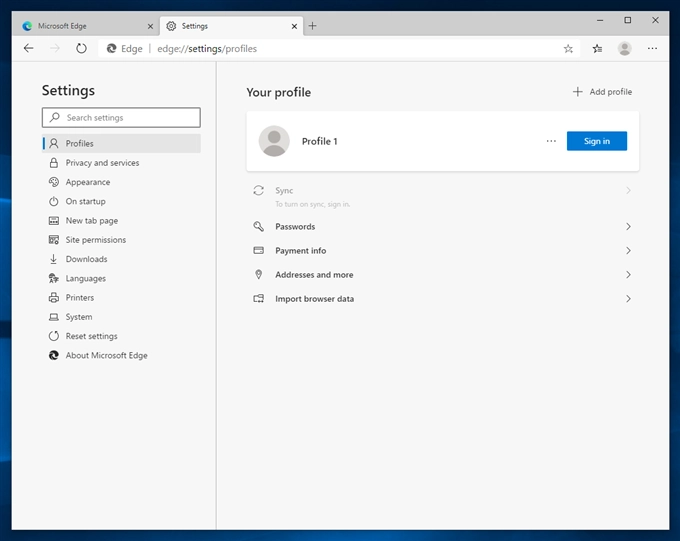Open a new tab with plus icon

[x=312, y=26]
